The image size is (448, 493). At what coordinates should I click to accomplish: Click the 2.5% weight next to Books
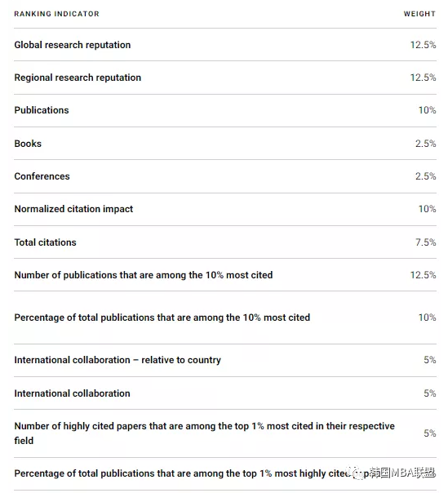[x=426, y=144]
